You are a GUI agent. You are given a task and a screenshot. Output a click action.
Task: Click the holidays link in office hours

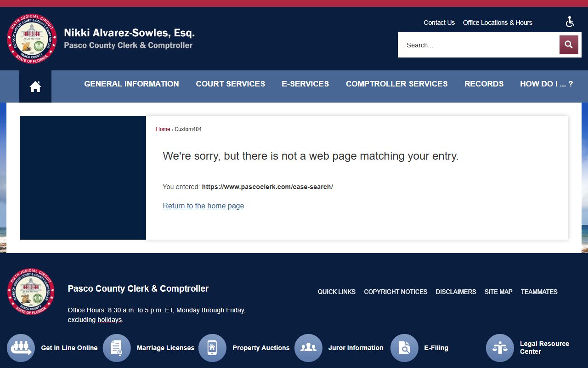pyautogui.click(x=110, y=320)
